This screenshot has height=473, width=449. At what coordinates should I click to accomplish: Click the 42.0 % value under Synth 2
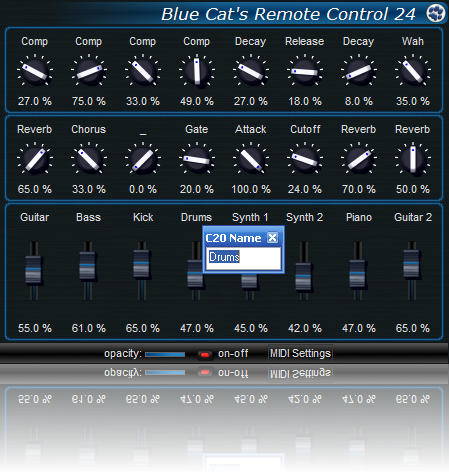click(305, 328)
